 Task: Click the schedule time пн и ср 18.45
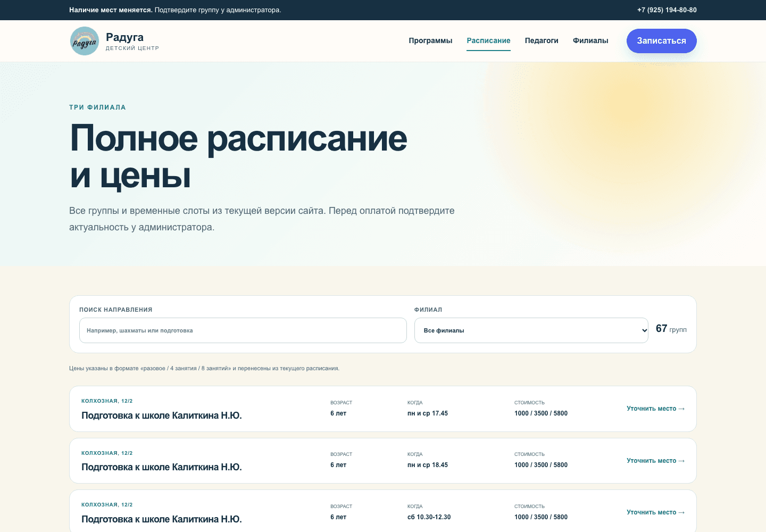[x=428, y=465]
